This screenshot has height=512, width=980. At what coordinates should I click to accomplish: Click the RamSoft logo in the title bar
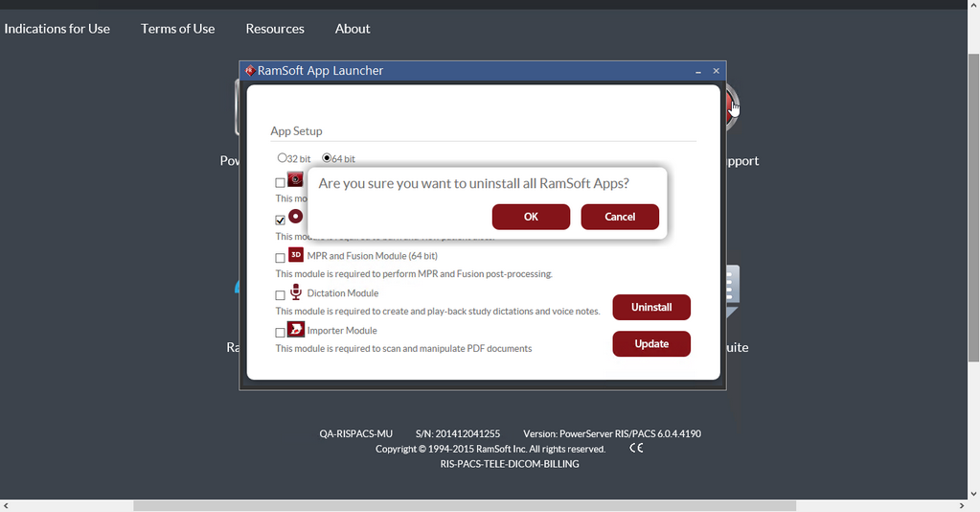[x=249, y=71]
